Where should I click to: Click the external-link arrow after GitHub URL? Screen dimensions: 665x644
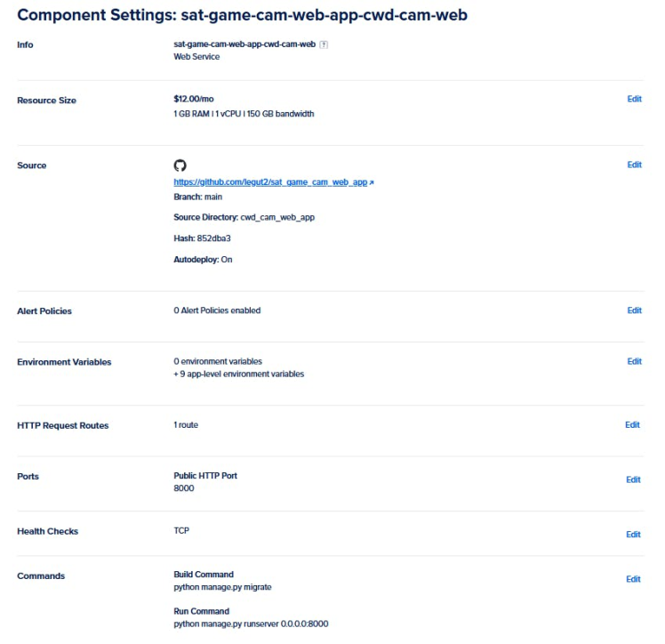click(372, 182)
